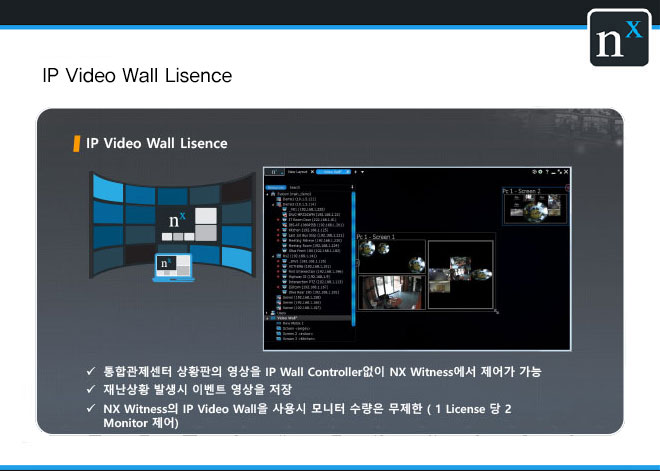
Task: Select IT Room Door camera row
Action: point(309,220)
